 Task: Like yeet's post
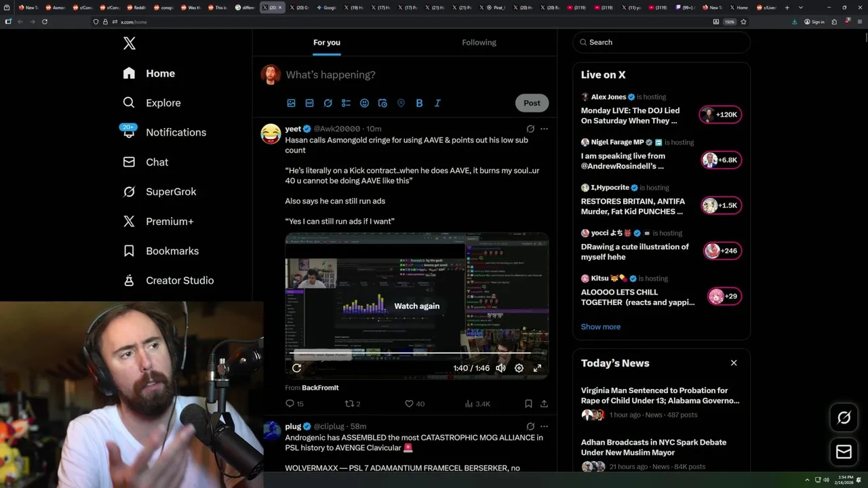414,404
